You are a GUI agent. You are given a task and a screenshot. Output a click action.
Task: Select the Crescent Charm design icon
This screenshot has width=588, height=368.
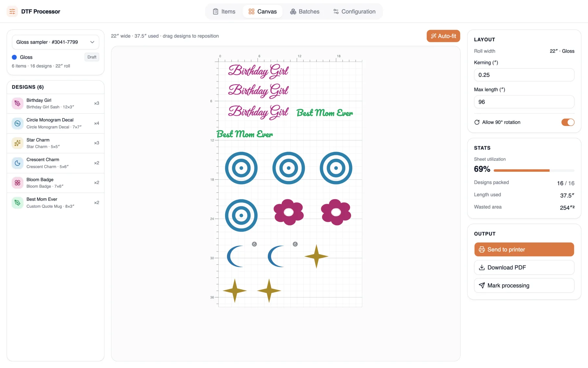pyautogui.click(x=18, y=163)
